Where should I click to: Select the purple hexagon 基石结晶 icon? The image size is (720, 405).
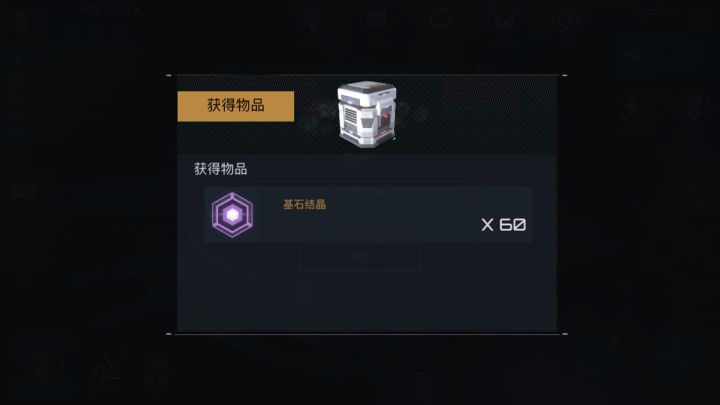coord(232,214)
